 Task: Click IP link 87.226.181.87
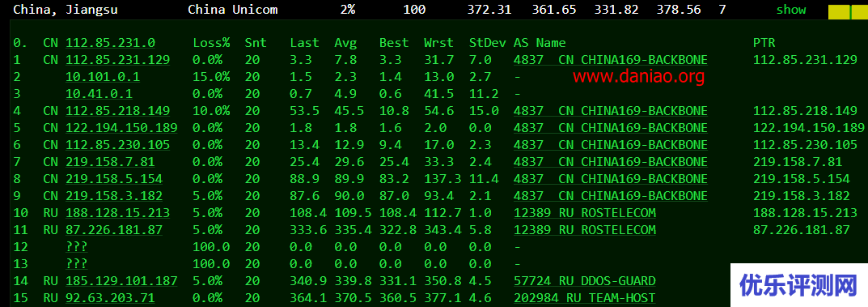pyautogui.click(x=114, y=230)
